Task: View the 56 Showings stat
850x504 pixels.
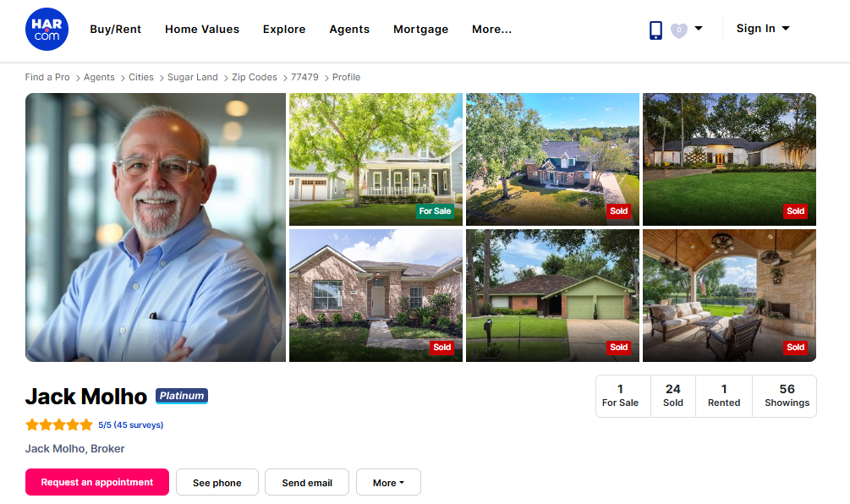Action: coord(787,396)
